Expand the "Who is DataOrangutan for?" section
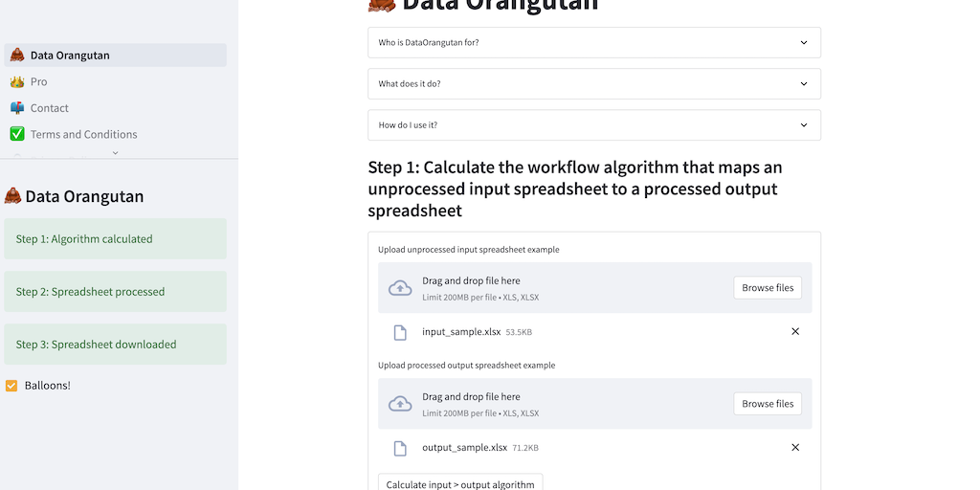This screenshot has height=490, width=980. click(x=593, y=42)
